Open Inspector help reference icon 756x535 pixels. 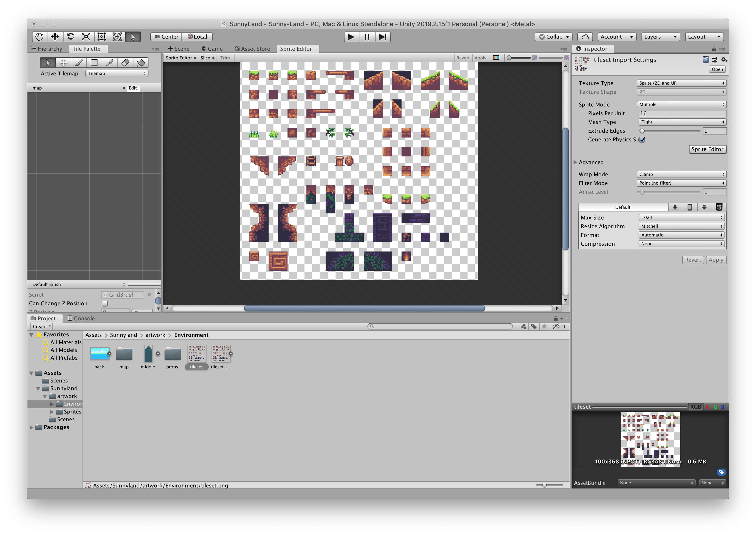[705, 60]
